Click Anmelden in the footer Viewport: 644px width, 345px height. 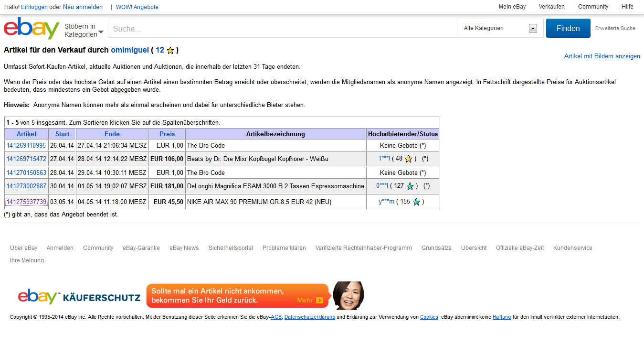point(60,248)
